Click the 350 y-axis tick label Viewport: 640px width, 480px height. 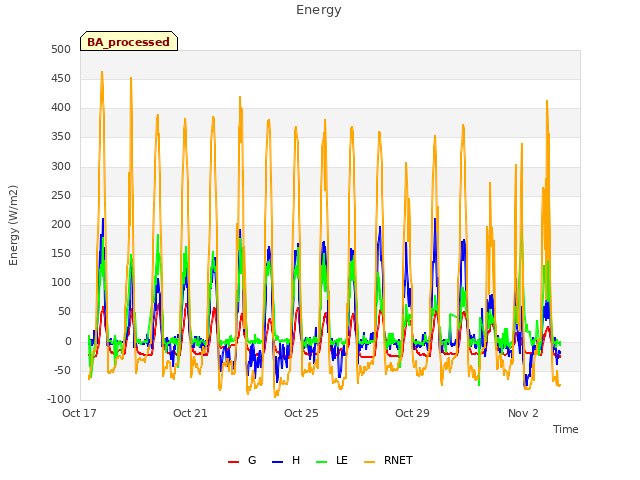click(61, 137)
